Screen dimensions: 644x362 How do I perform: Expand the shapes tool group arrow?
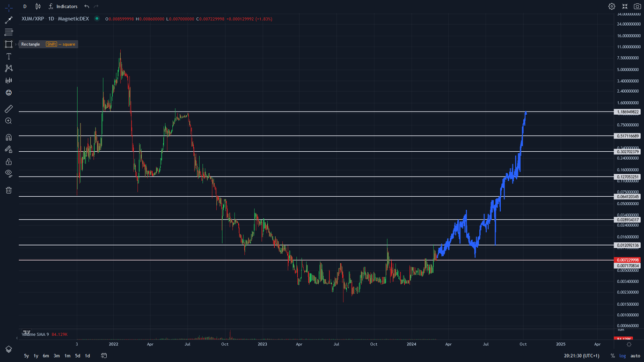click(x=16, y=44)
